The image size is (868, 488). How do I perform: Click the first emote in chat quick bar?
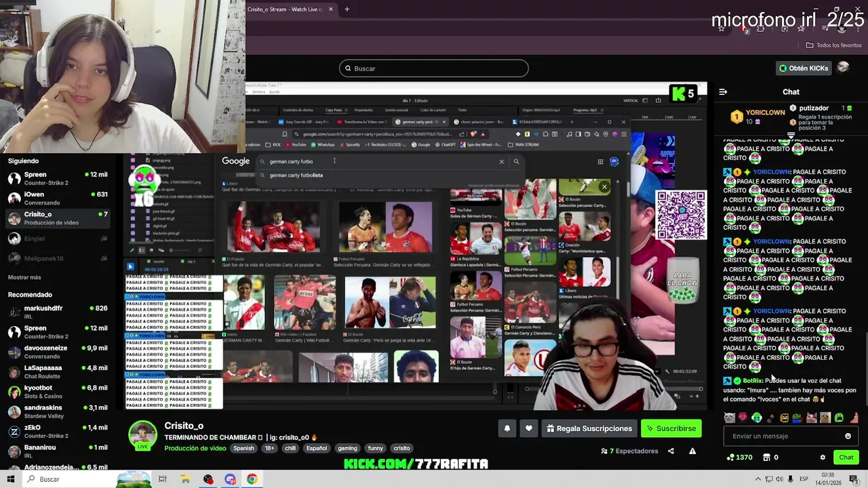pos(729,418)
